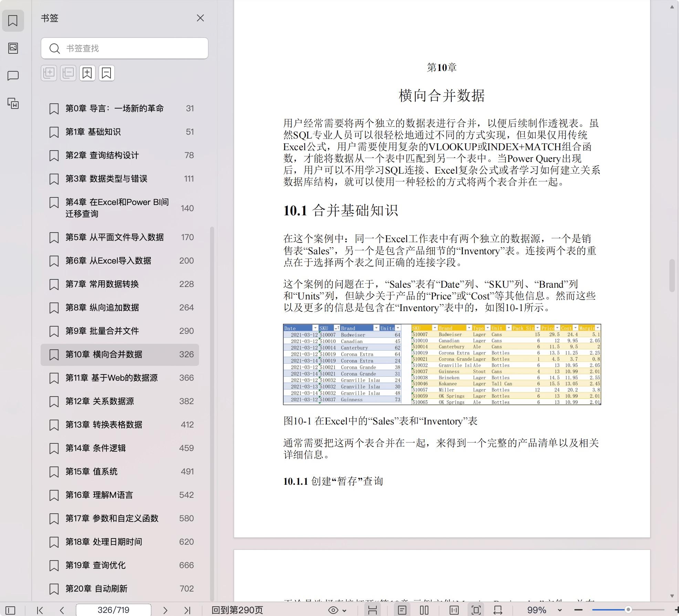Click chapter title 横向合并数据

click(x=442, y=95)
